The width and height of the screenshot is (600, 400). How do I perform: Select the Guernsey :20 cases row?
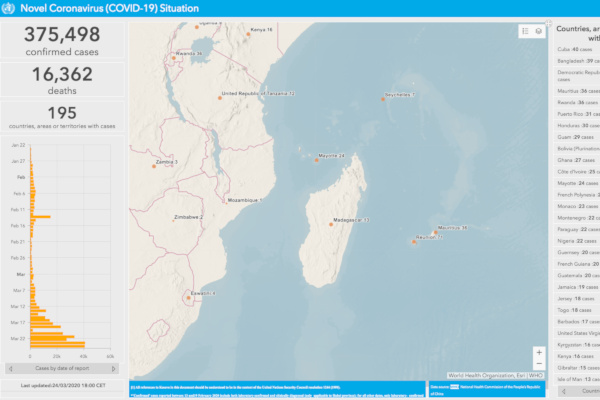click(x=577, y=252)
